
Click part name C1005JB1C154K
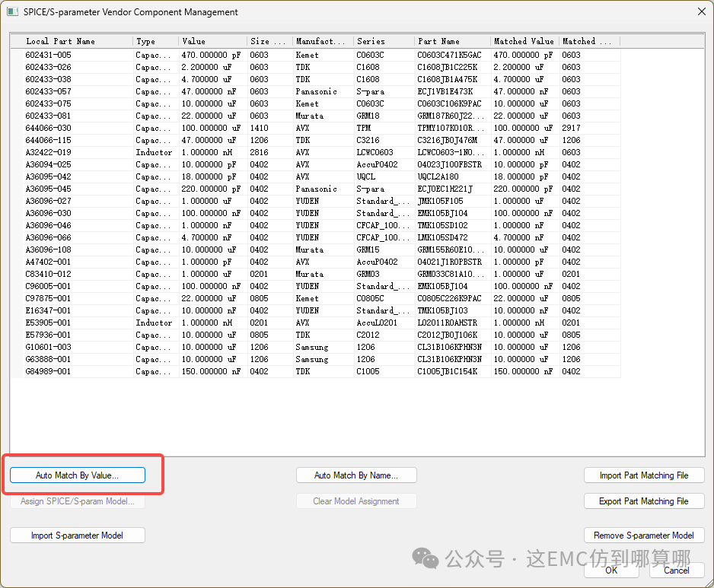pos(448,371)
